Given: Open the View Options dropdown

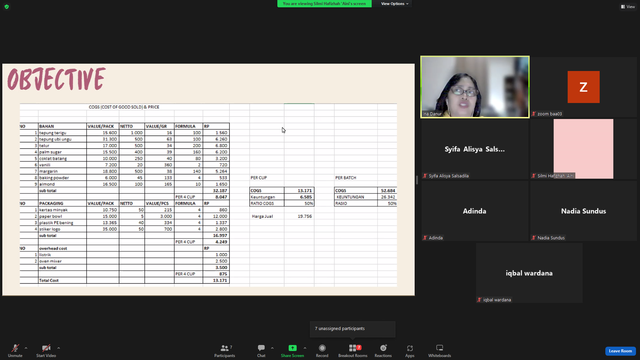Looking at the screenshot, I should click(x=394, y=4).
